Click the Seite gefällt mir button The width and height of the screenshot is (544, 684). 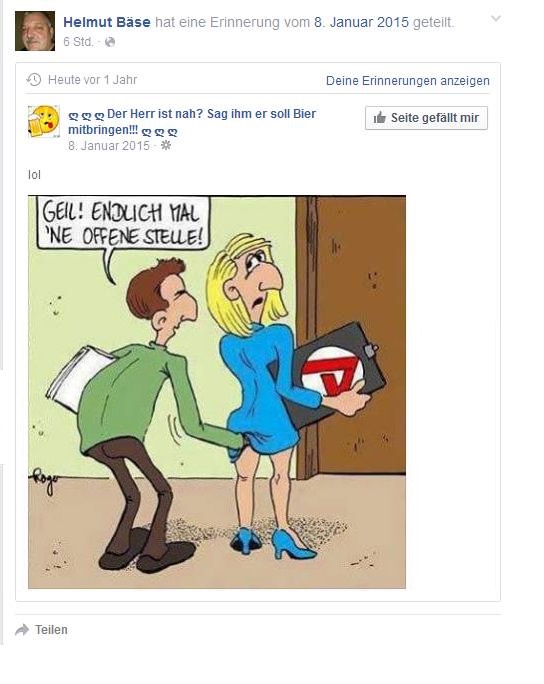[x=426, y=118]
